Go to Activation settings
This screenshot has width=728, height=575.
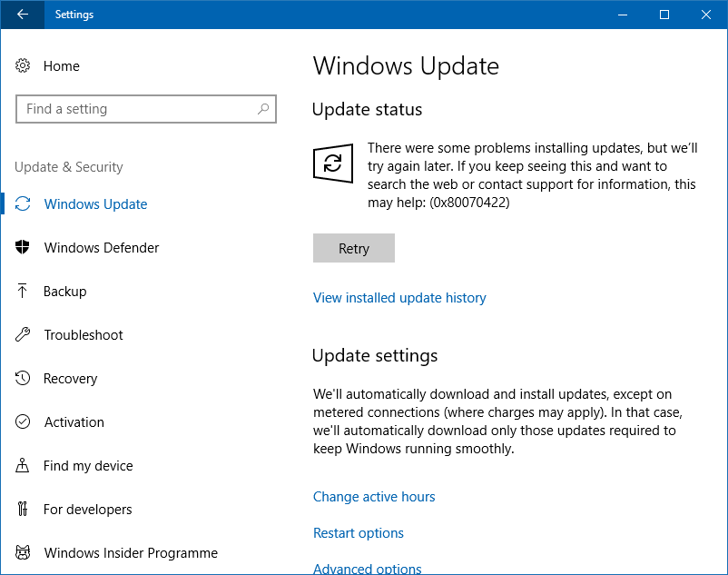tap(74, 422)
